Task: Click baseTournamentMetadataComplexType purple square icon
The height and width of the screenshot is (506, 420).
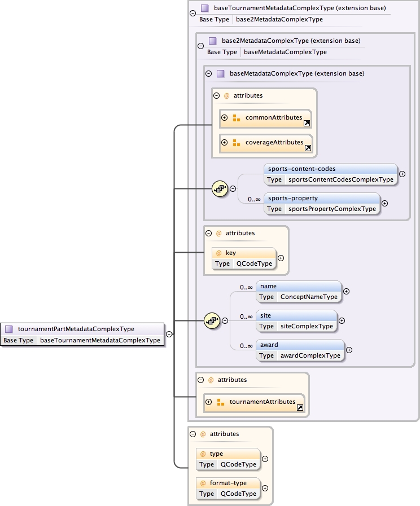Action: pos(205,8)
